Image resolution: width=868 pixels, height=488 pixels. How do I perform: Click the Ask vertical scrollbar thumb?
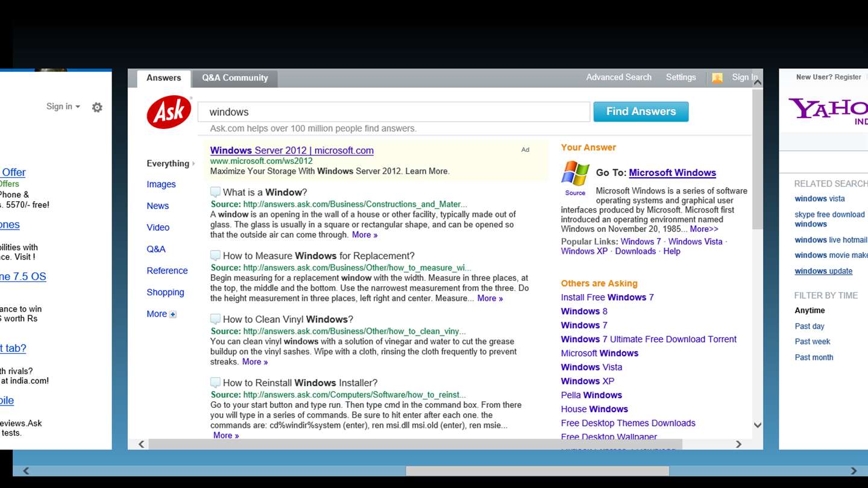click(x=758, y=159)
